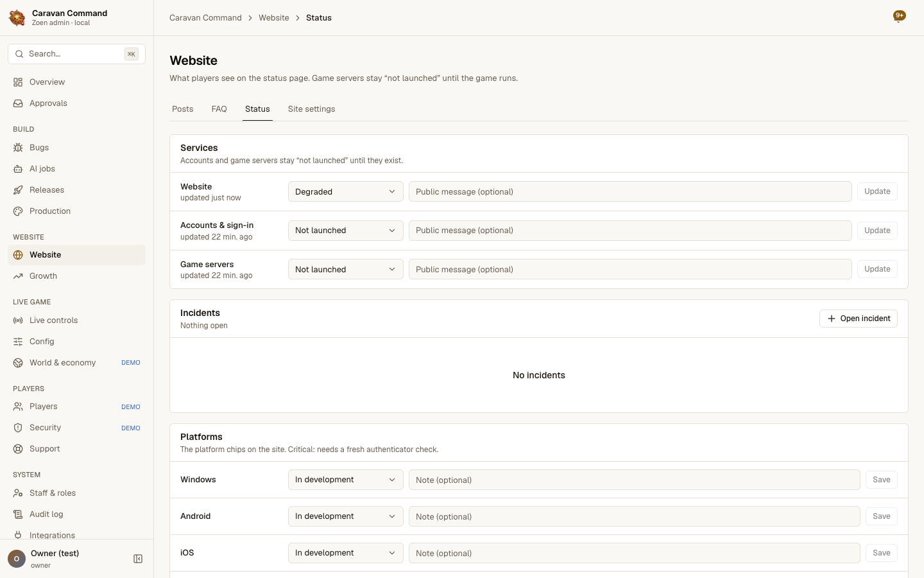Collapse the sidebar with panel icon
The image size is (924, 578).
138,559
